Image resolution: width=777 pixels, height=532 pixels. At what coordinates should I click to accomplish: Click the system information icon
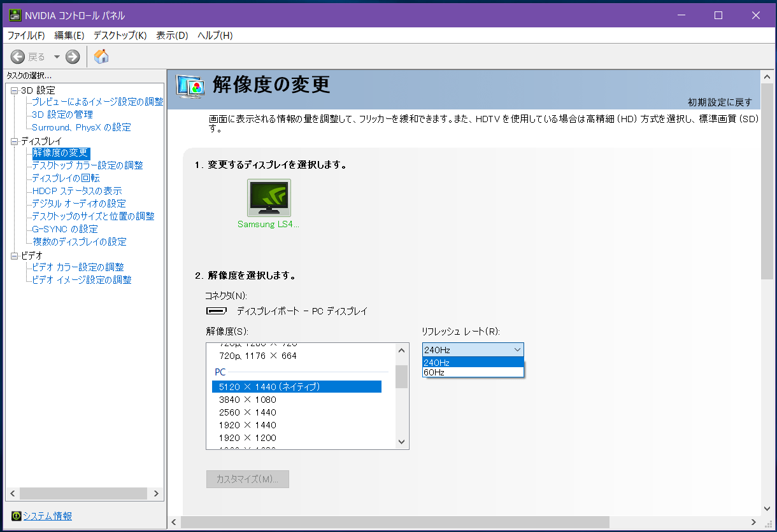point(17,516)
